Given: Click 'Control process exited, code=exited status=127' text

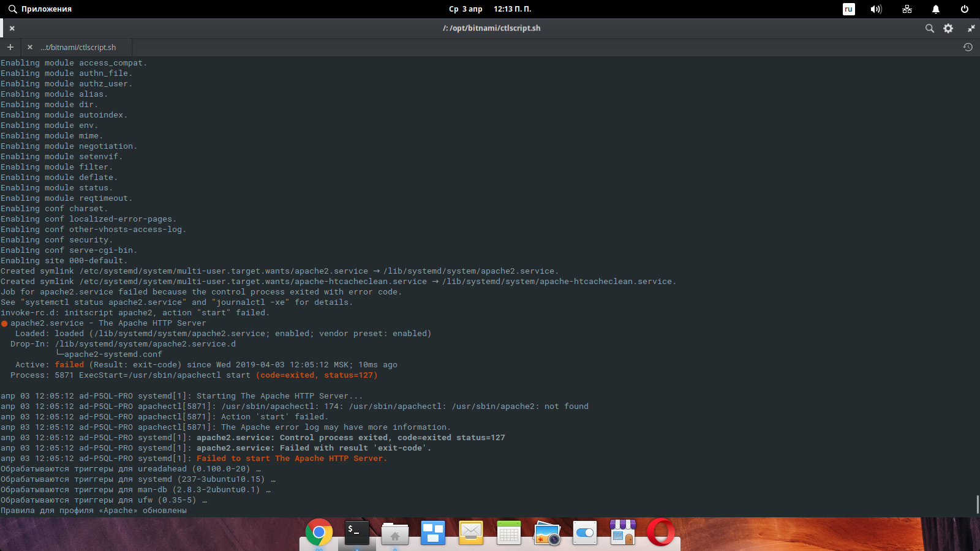Looking at the screenshot, I should tap(393, 438).
